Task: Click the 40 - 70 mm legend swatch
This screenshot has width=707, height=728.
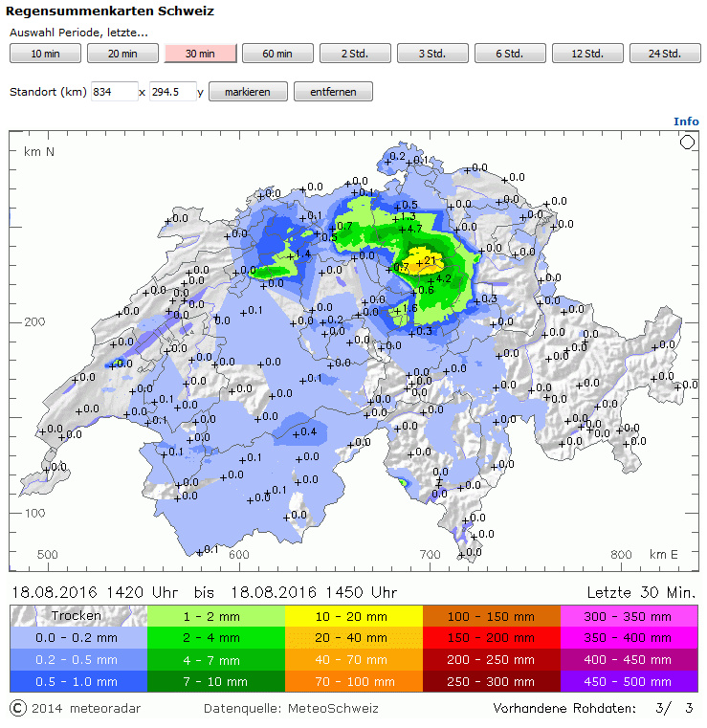Action: pyautogui.click(x=354, y=660)
